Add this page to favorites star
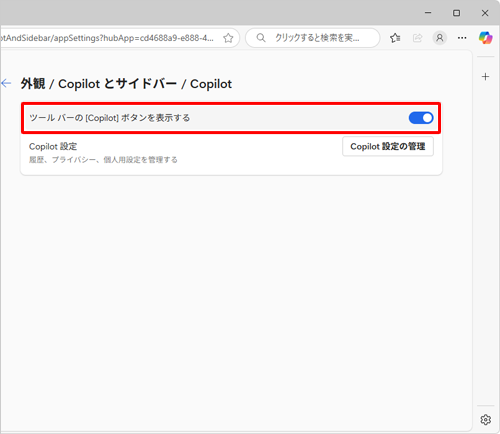The width and height of the screenshot is (500, 434). [228, 38]
